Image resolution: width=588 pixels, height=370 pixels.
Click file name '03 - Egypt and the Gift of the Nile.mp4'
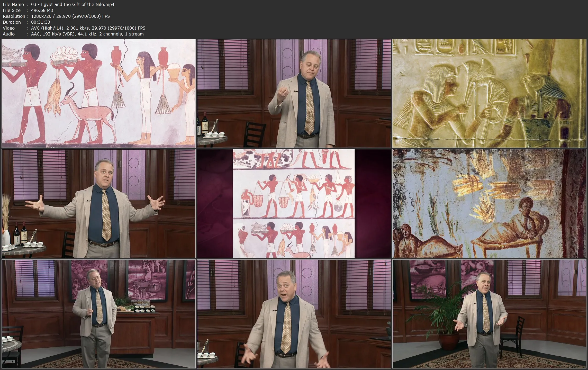click(73, 4)
